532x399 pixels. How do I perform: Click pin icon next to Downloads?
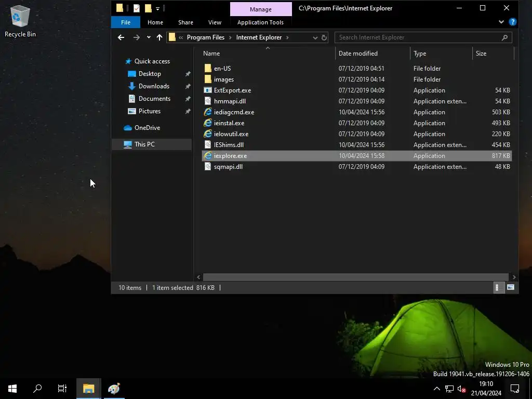pyautogui.click(x=188, y=87)
